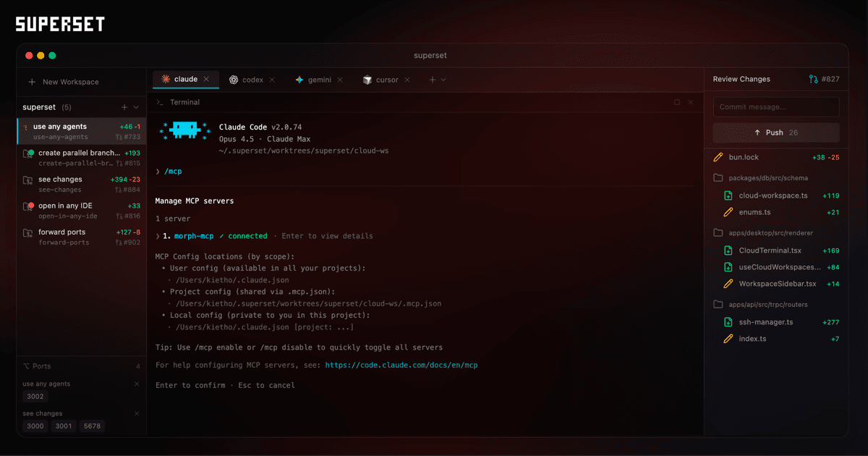
Task: Click the Ports section header
Action: coord(82,366)
